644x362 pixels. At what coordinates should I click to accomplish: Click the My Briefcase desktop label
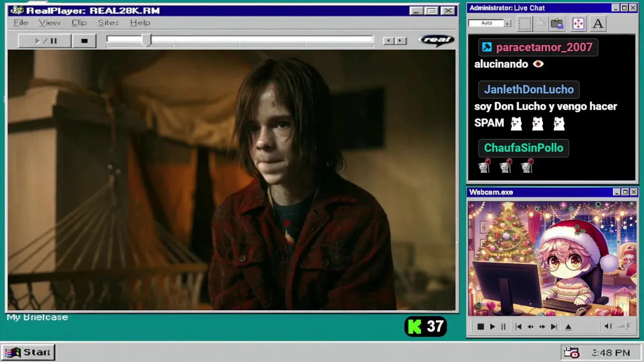coord(37,317)
